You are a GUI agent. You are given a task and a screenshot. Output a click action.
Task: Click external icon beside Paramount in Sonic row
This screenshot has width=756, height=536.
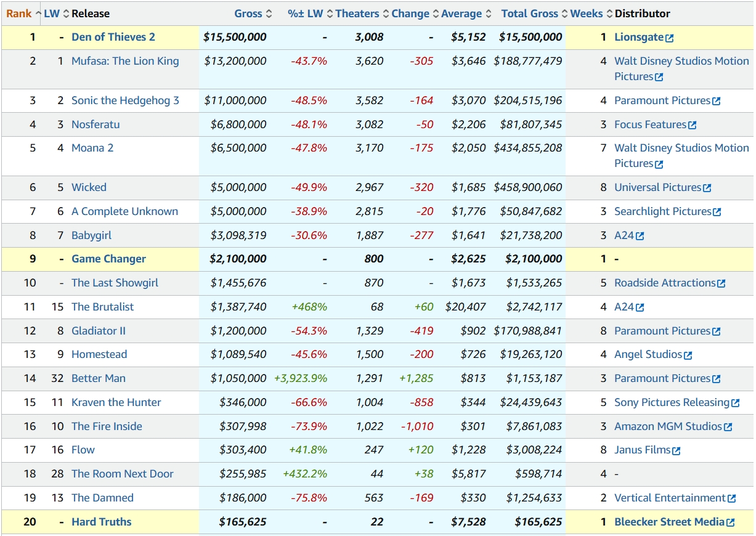(717, 102)
